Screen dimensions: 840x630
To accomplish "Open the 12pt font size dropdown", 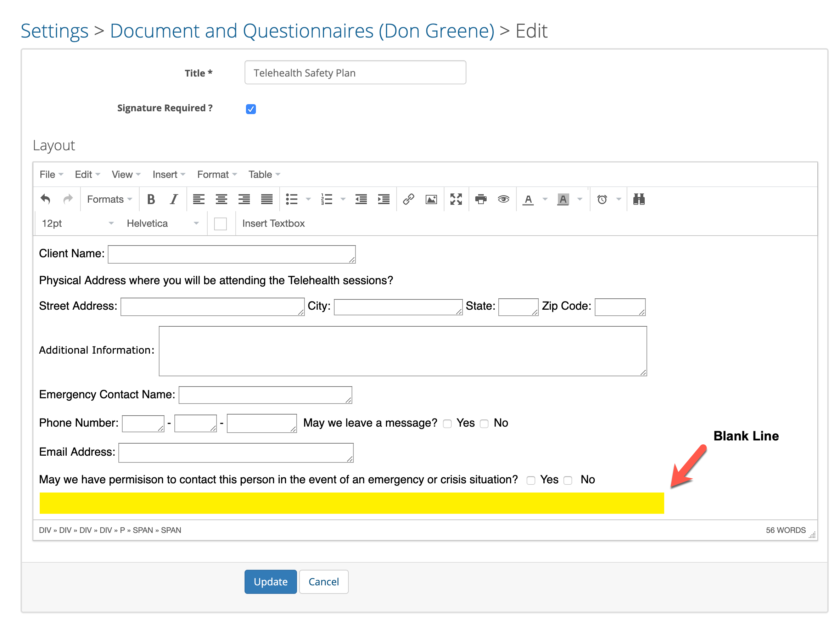I will click(76, 223).
